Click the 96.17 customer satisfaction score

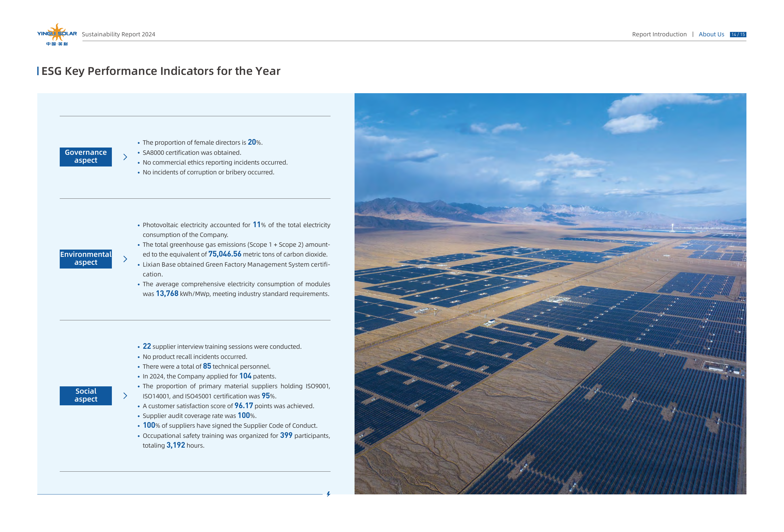tap(244, 406)
